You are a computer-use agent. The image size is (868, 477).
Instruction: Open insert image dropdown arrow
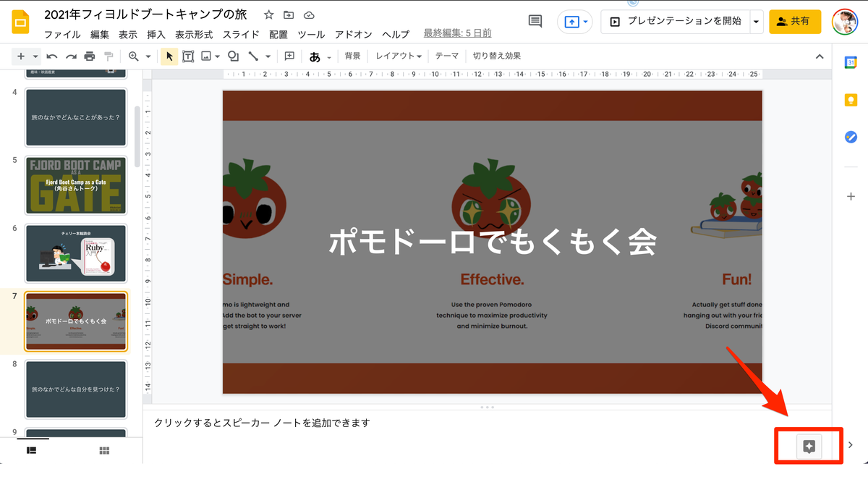click(218, 56)
